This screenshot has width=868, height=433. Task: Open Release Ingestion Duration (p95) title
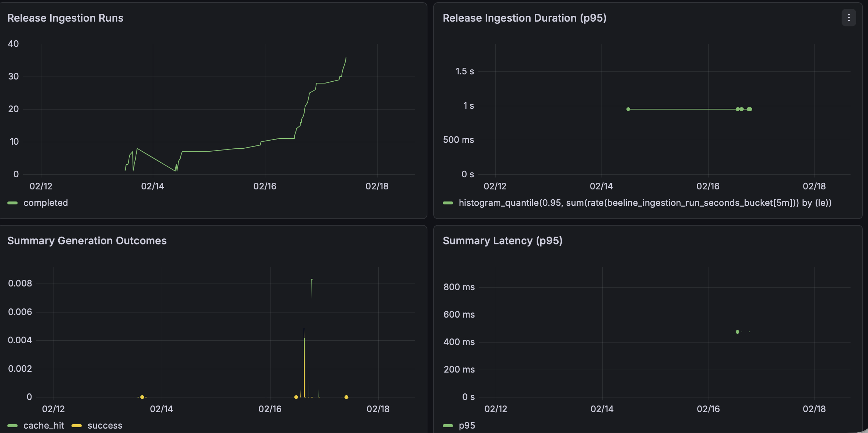[524, 18]
